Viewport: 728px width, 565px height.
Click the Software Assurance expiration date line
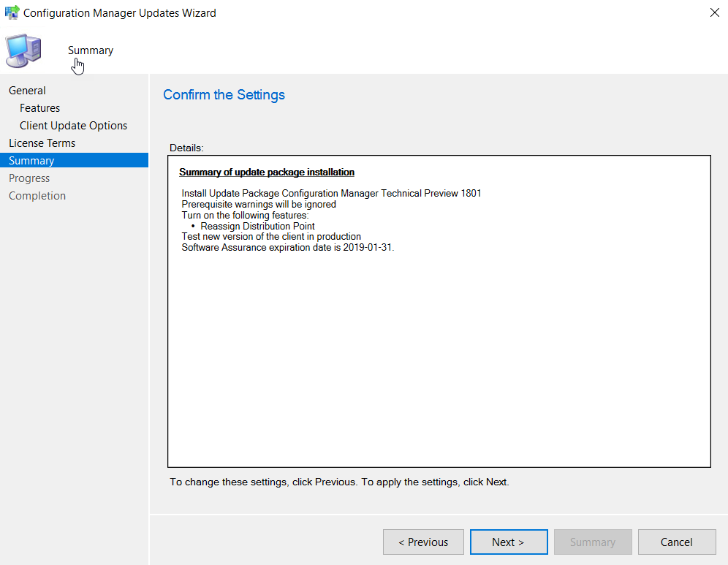pos(288,248)
